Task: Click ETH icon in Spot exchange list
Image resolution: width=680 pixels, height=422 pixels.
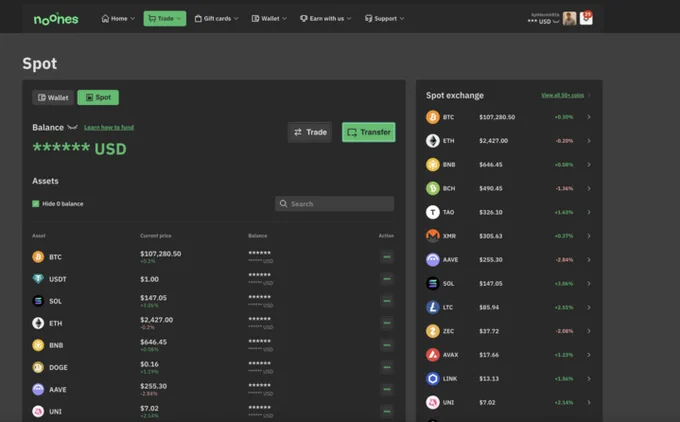Action: [432, 141]
